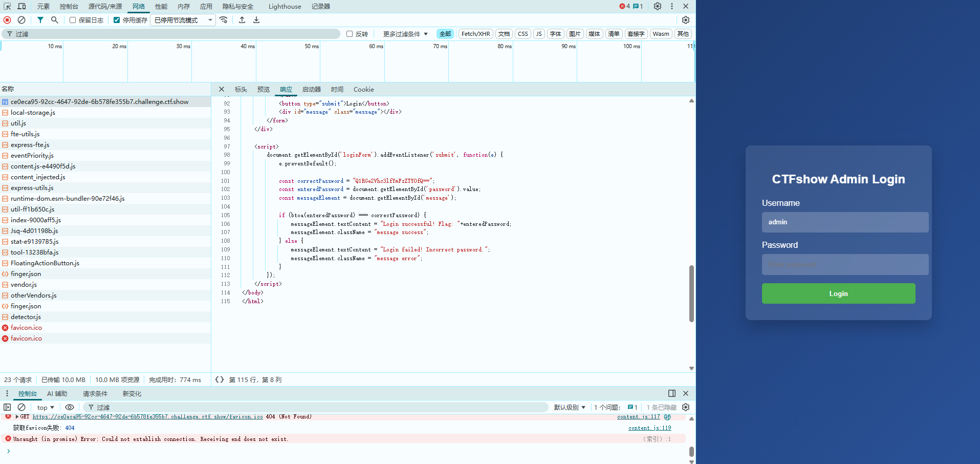Import HAR file upload icon
Viewport: 980px width, 464px height.
point(242,20)
